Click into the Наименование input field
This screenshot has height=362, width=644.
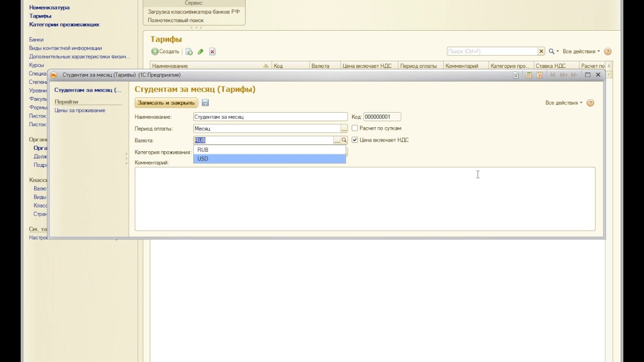pyautogui.click(x=270, y=117)
